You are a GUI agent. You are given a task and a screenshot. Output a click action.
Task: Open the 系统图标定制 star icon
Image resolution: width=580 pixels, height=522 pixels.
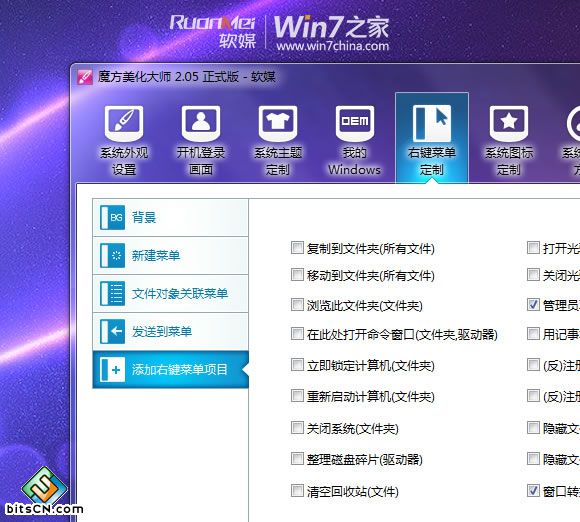click(x=509, y=124)
